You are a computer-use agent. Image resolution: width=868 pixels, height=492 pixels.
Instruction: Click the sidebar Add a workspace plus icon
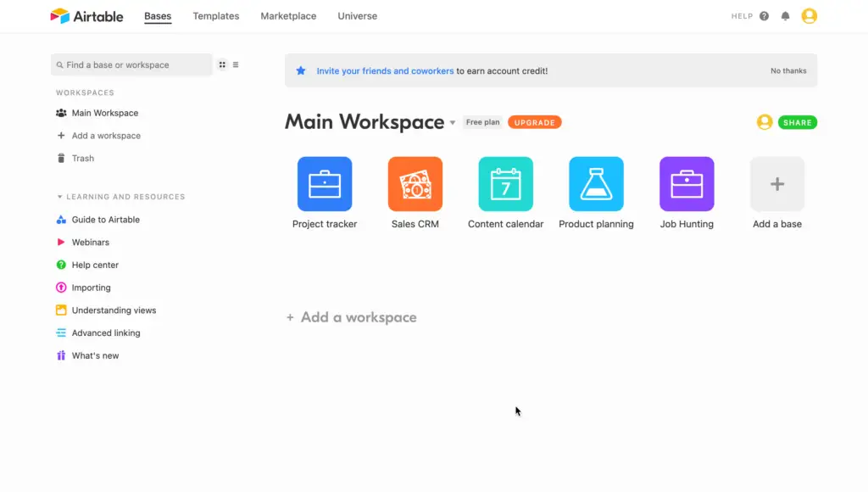61,136
